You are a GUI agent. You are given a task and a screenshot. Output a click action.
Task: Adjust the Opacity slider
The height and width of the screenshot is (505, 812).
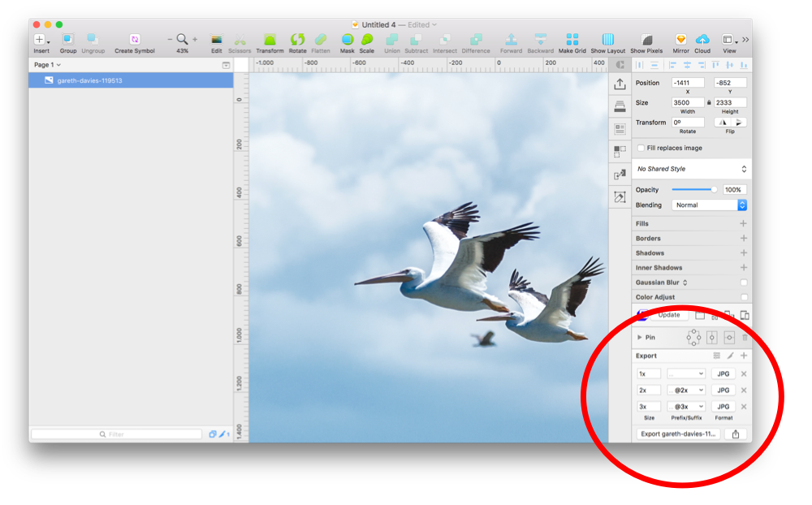pyautogui.click(x=694, y=189)
